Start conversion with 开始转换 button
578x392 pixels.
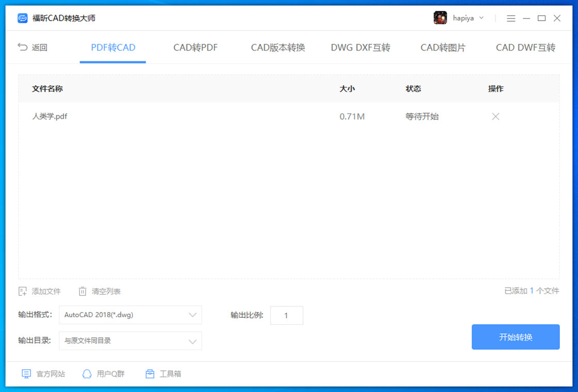tap(516, 337)
